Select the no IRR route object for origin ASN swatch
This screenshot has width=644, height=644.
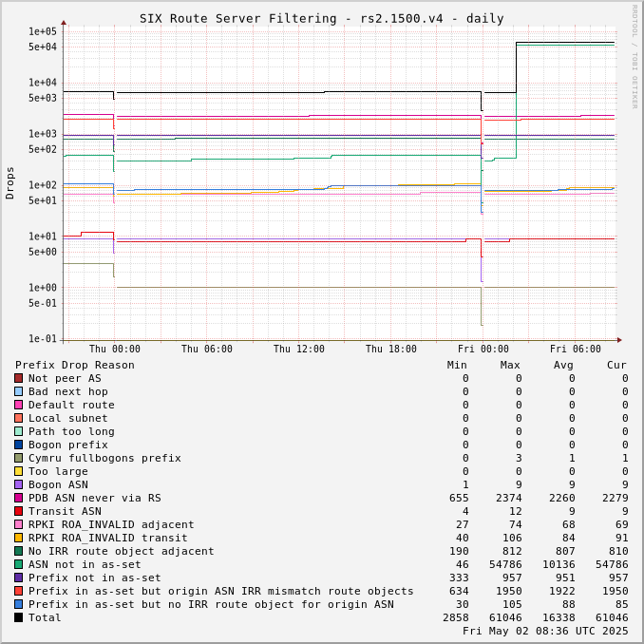coord(18,604)
